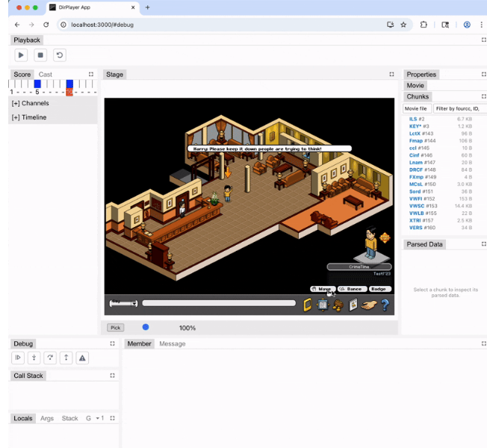Switch to the Args tab
The image size is (487, 448).
point(47,418)
